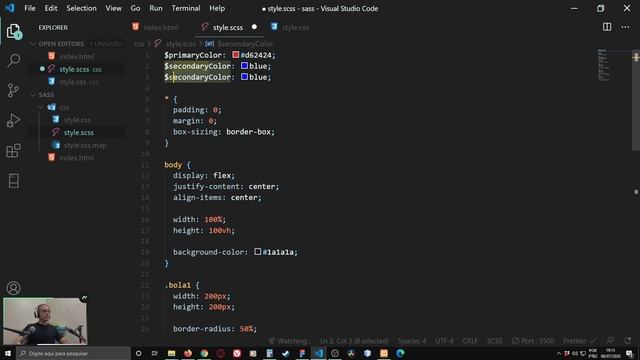Open the Go menu

click(136, 8)
